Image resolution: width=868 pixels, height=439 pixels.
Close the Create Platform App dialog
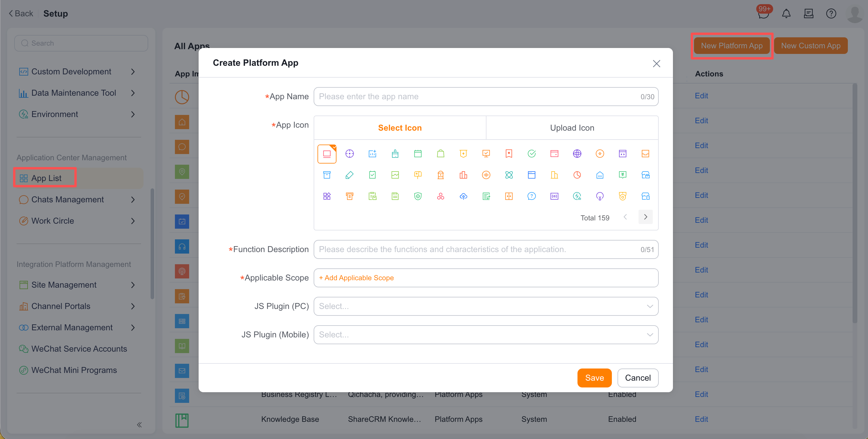click(x=656, y=64)
